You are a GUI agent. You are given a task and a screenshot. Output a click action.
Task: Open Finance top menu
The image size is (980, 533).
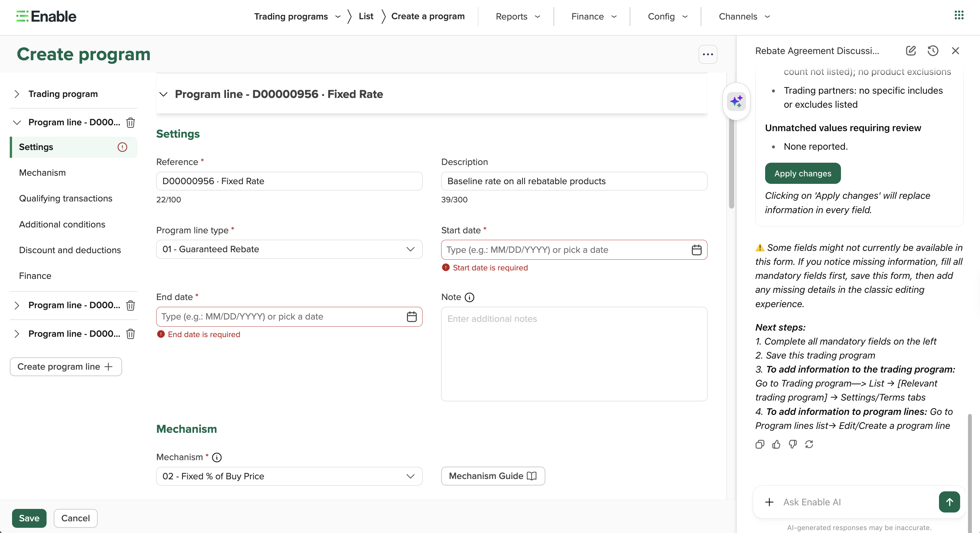pos(594,16)
